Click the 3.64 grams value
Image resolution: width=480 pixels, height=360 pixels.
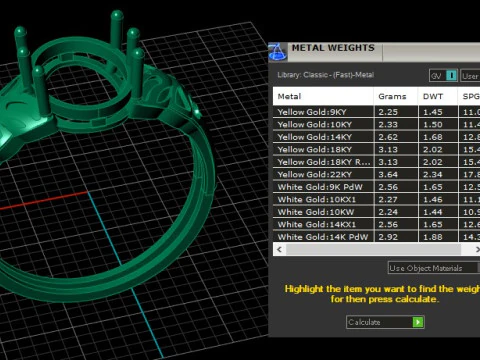(x=388, y=175)
